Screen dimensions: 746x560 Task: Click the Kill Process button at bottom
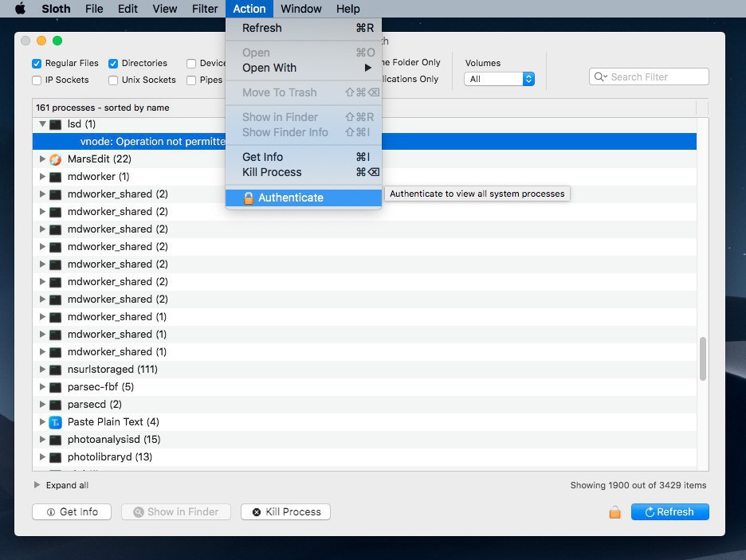(285, 512)
